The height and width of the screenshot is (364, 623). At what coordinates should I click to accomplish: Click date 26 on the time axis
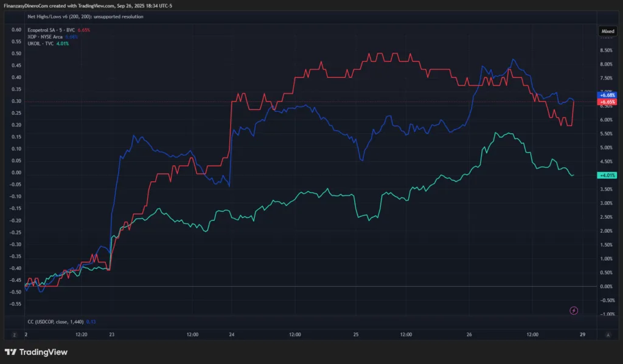point(468,334)
